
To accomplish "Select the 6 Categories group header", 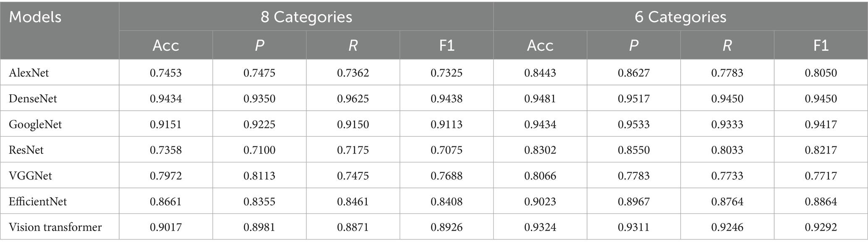I will point(680,17).
